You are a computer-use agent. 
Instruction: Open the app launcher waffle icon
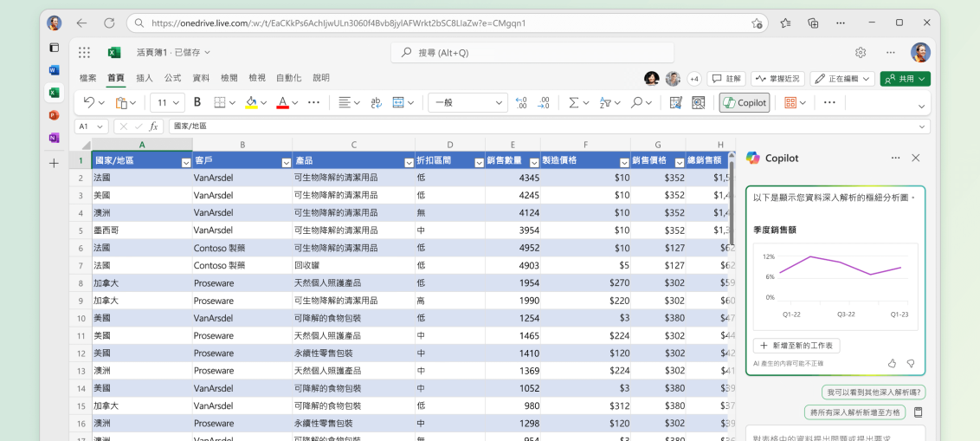click(84, 53)
